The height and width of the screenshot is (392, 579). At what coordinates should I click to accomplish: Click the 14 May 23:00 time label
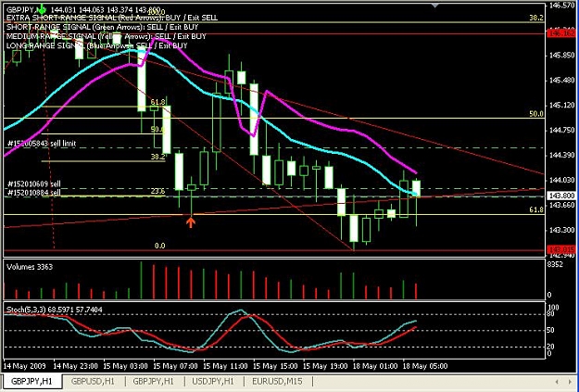point(76,366)
